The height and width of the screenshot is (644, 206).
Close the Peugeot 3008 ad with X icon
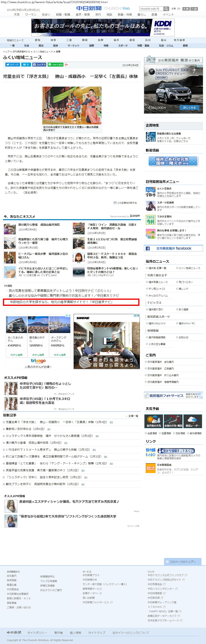pos(201,66)
